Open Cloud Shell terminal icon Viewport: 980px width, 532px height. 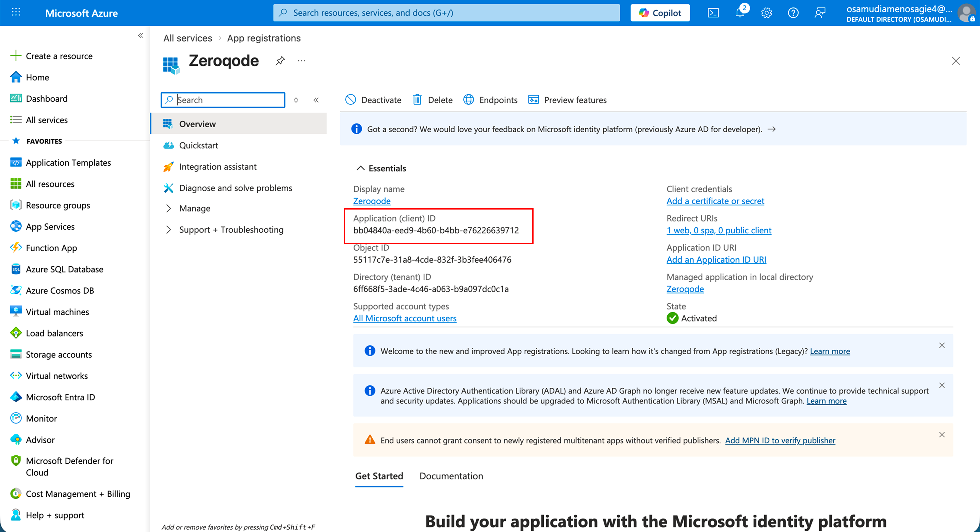point(713,13)
